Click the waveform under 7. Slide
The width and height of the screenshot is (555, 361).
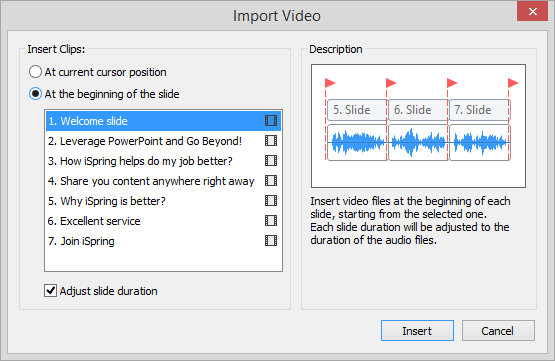coord(480,142)
